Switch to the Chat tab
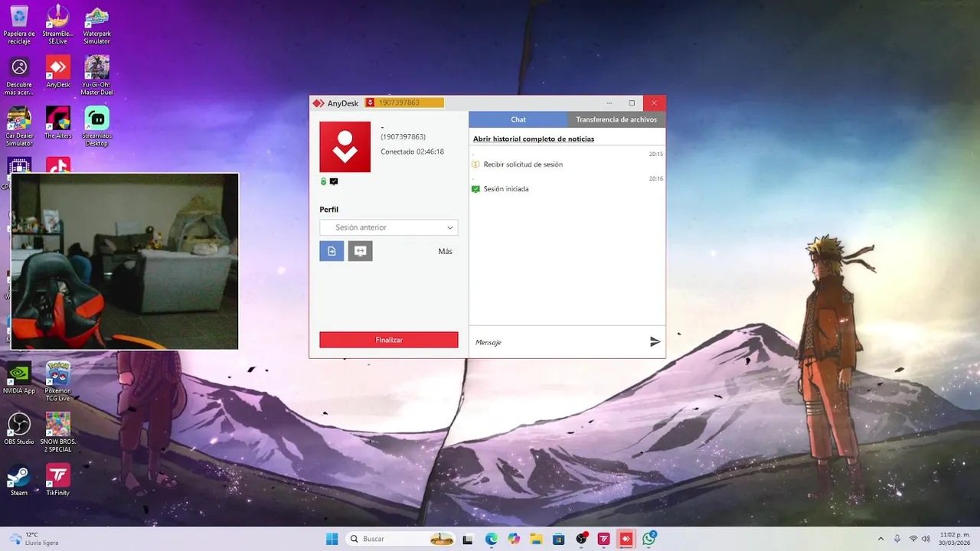The height and width of the screenshot is (551, 980). click(518, 119)
